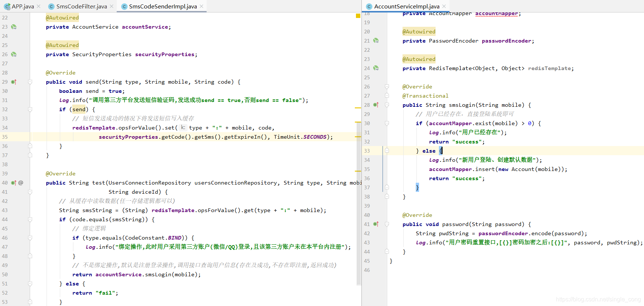Open the APP.java editor tab
This screenshot has height=306, width=644.
click(22, 6)
